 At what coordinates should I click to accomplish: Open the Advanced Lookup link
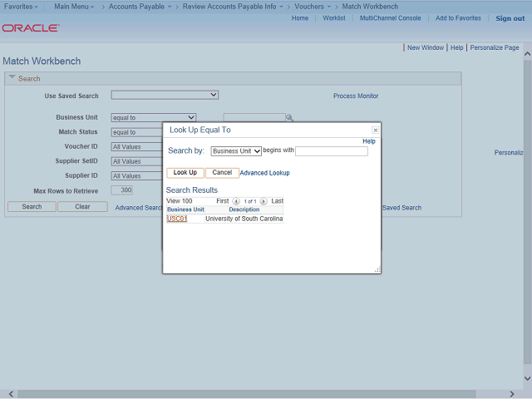point(264,173)
